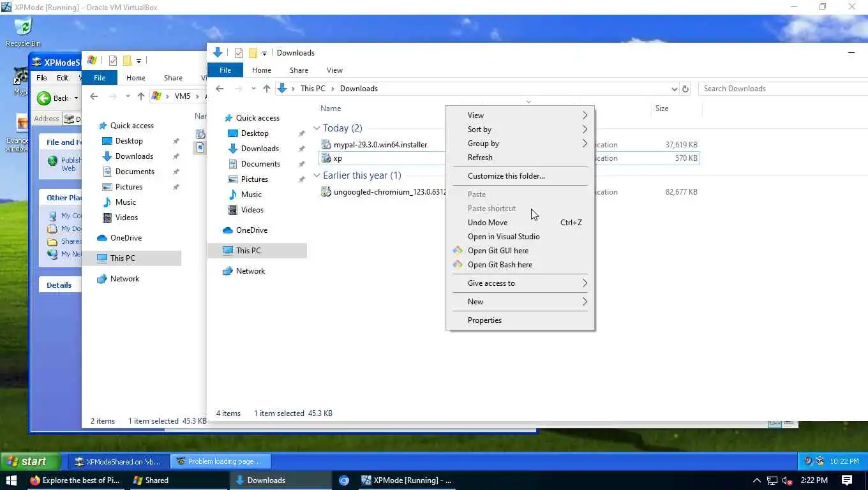
Task: Open the Edit menu in XPModeShared window
Action: (x=63, y=78)
